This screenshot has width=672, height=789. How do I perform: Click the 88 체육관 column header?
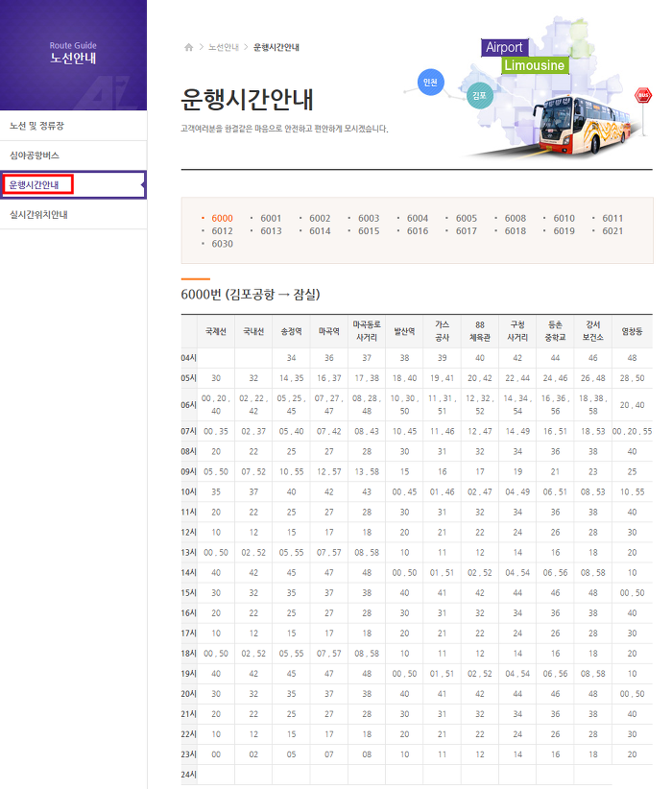(x=480, y=331)
